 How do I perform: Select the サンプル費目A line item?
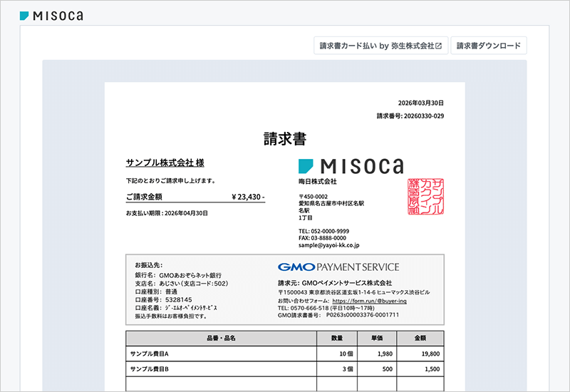coord(149,354)
